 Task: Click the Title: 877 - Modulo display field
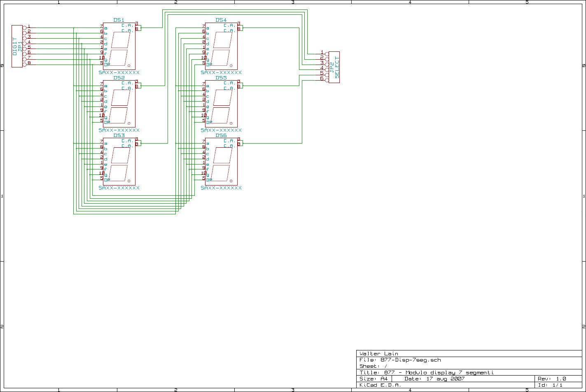(427, 373)
